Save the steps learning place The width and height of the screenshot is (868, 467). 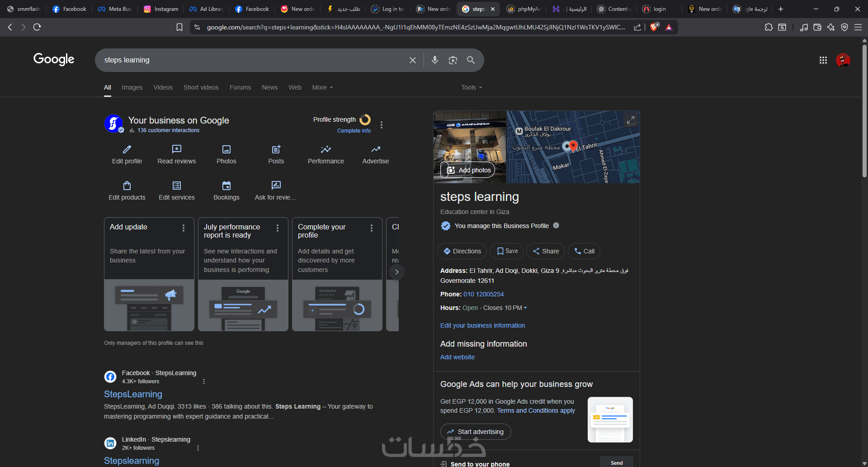coord(507,251)
